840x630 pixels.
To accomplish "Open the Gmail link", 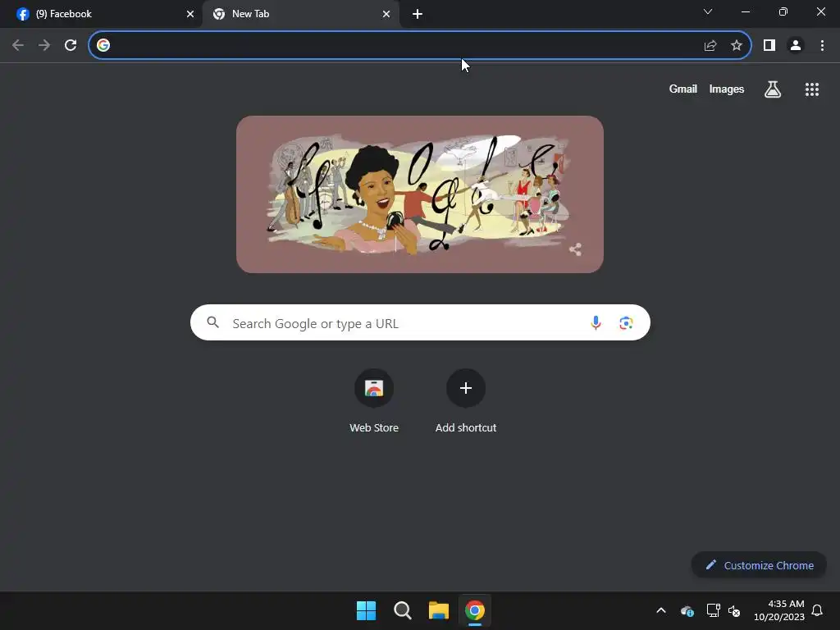I will click(683, 89).
